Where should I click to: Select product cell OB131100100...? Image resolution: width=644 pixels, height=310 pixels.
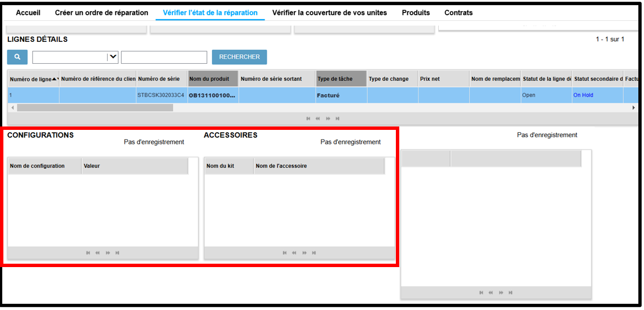[x=213, y=95]
